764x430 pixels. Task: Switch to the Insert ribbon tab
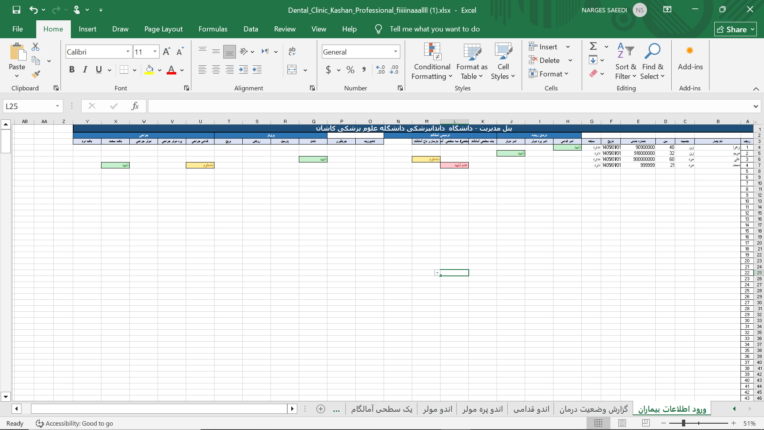[87, 29]
